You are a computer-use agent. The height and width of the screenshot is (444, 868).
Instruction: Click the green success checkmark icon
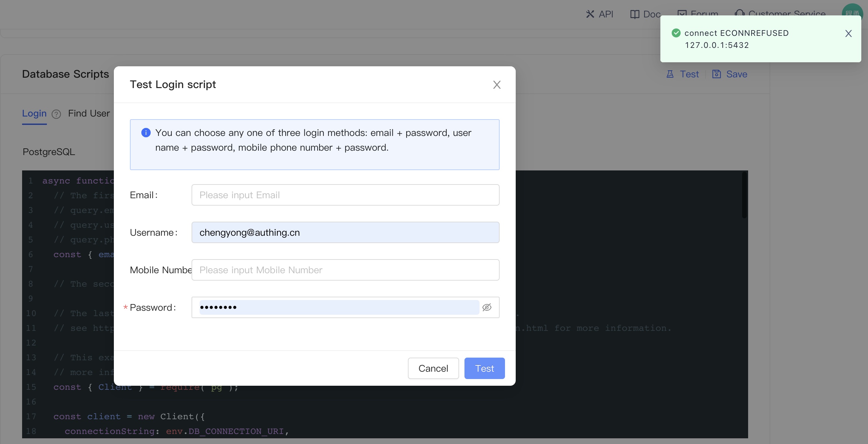[x=676, y=33]
